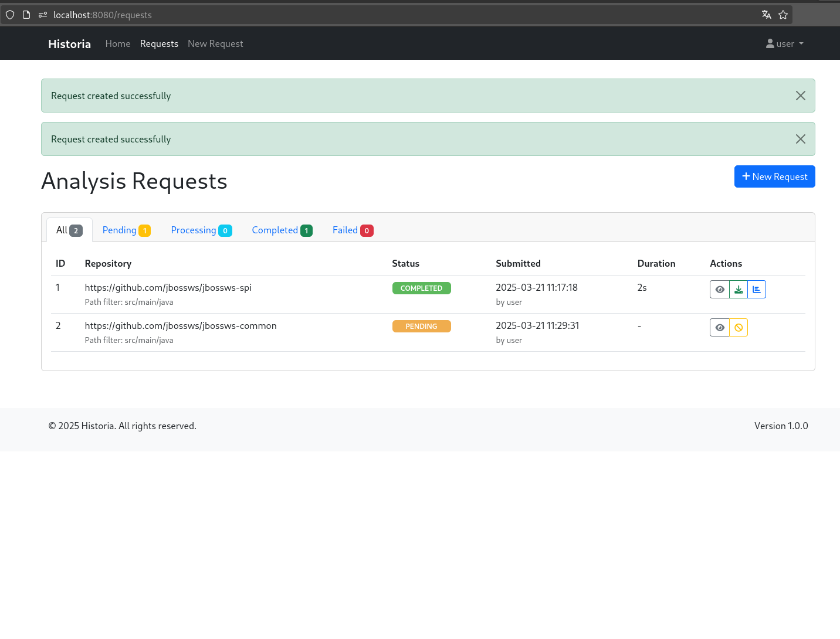Click the shield icon in the address bar
840x639 pixels.
[x=9, y=14]
